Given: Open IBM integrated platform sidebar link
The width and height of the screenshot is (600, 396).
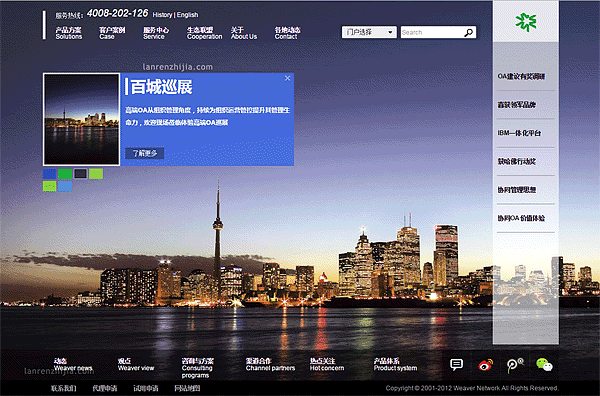Looking at the screenshot, I should (519, 133).
